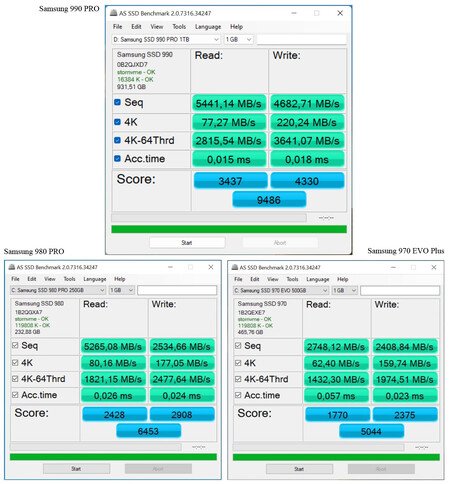
Task: Click Seq write value 2534,66 MB/s
Action: pyautogui.click(x=182, y=346)
